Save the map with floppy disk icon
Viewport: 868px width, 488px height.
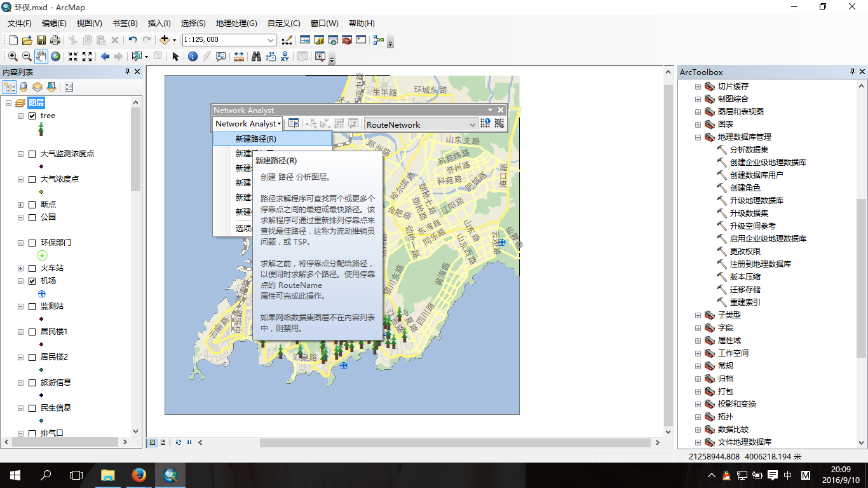[x=41, y=39]
